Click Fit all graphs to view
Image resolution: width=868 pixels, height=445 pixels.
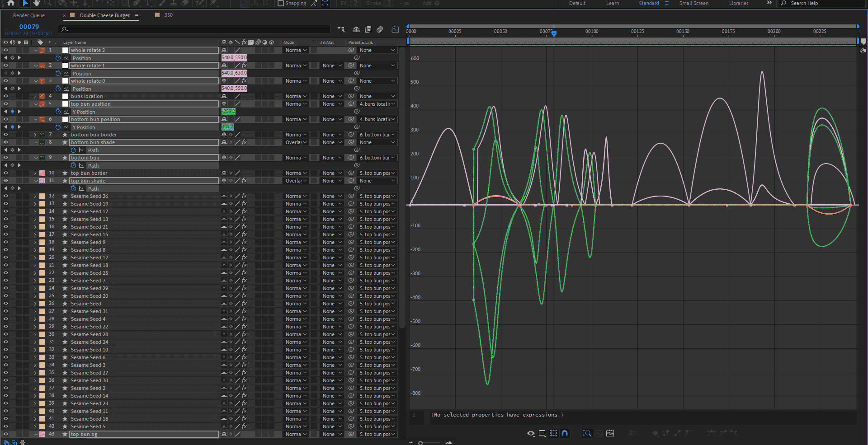coord(610,433)
